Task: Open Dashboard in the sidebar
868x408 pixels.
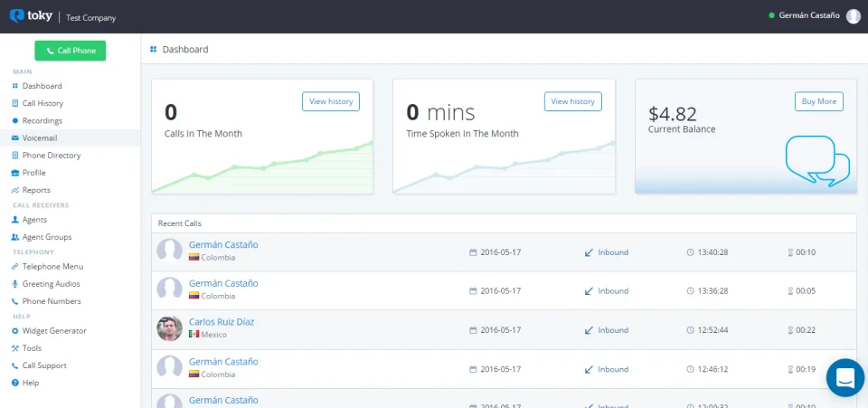Action: 42,86
